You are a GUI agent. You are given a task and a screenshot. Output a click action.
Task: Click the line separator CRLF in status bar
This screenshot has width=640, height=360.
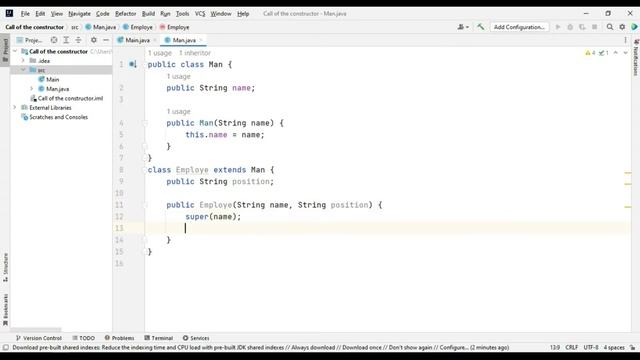tap(571, 347)
